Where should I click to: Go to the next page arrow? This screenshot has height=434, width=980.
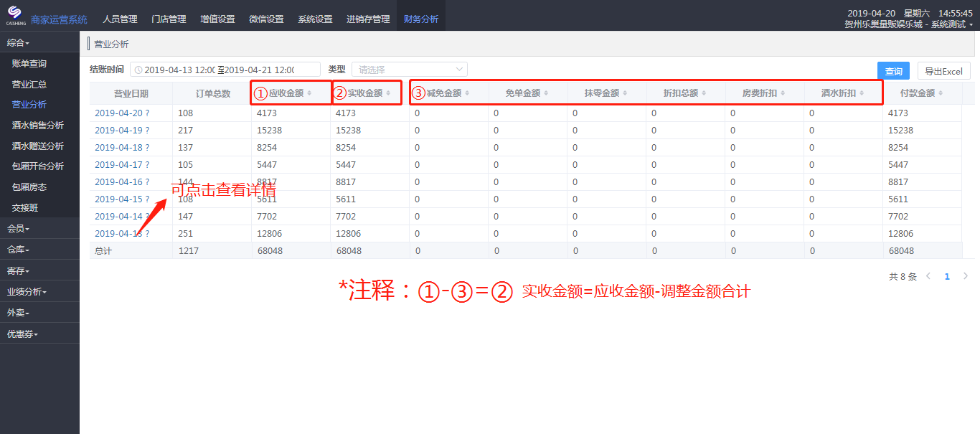click(966, 276)
